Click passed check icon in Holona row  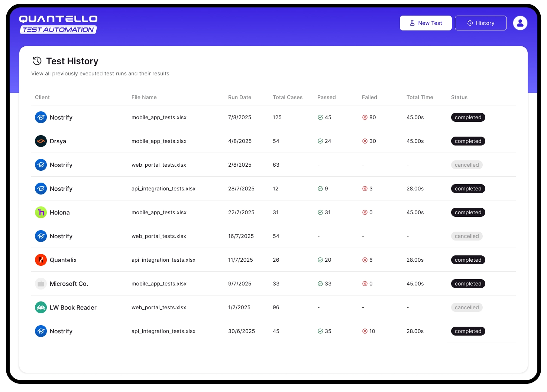coord(320,212)
